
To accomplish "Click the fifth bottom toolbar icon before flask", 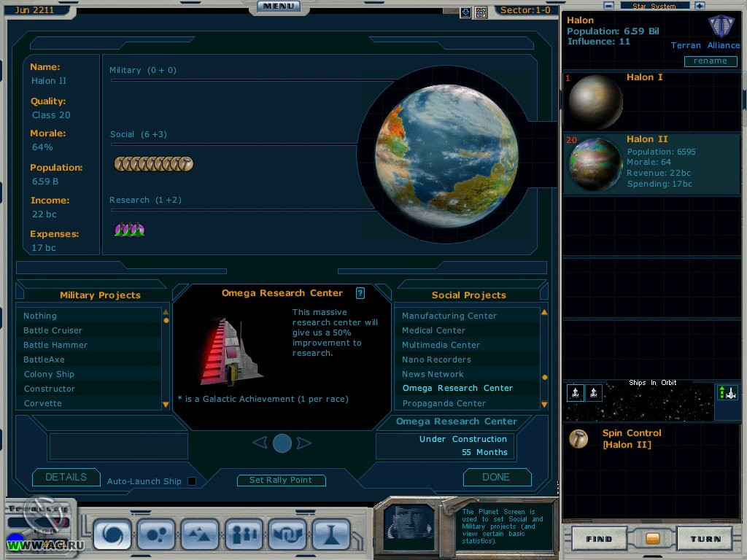I will pos(287,534).
